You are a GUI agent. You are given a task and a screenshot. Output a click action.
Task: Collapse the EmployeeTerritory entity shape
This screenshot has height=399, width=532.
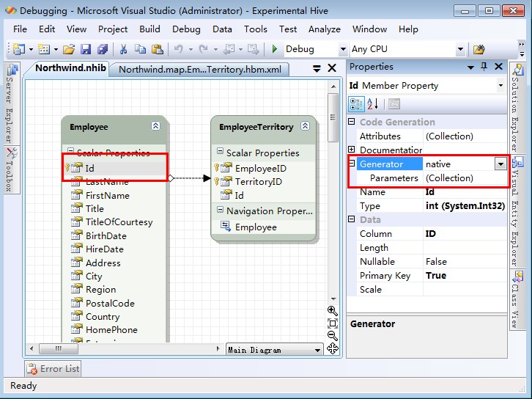click(x=305, y=126)
